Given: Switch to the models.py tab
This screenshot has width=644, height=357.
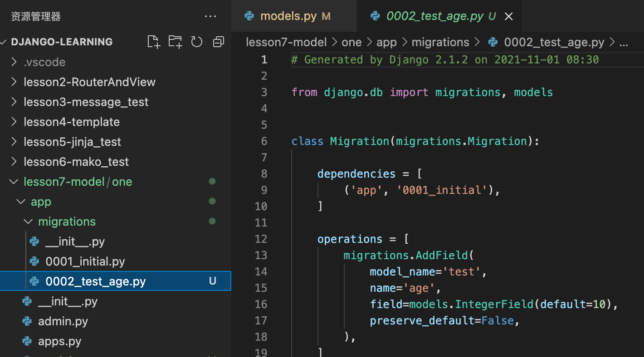Looking at the screenshot, I should (x=294, y=16).
